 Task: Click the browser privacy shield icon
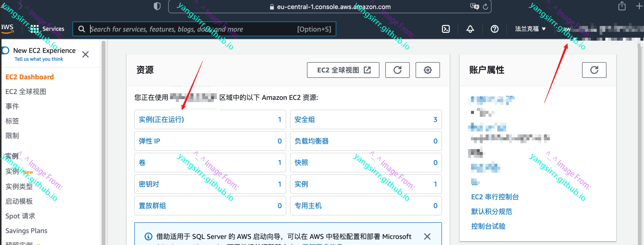(157, 6)
